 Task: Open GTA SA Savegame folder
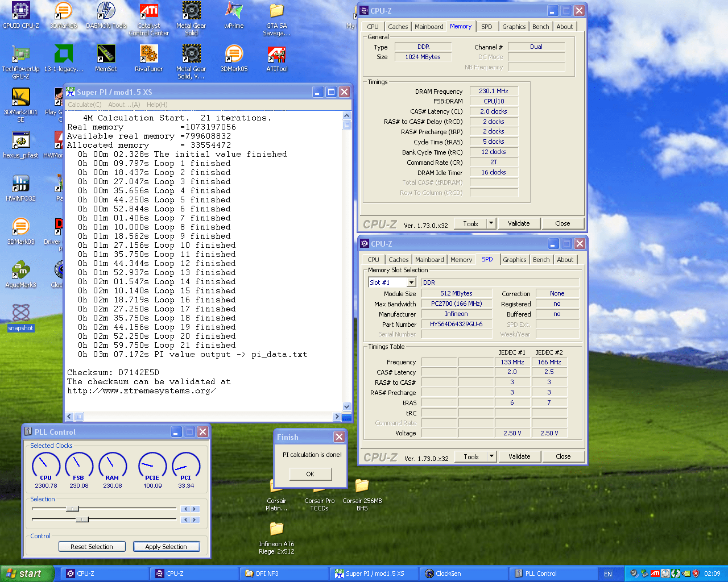pos(276,19)
